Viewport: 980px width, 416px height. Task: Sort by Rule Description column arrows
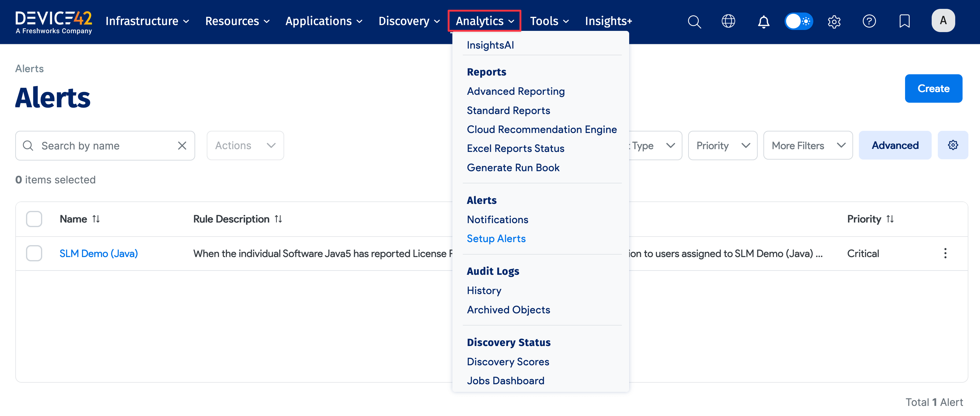278,219
